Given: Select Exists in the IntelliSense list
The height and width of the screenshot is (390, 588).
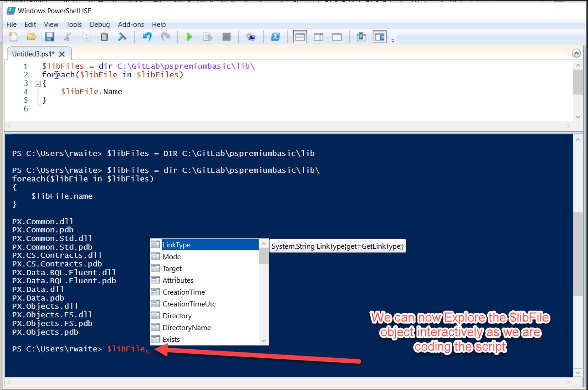Looking at the screenshot, I should pos(204,339).
